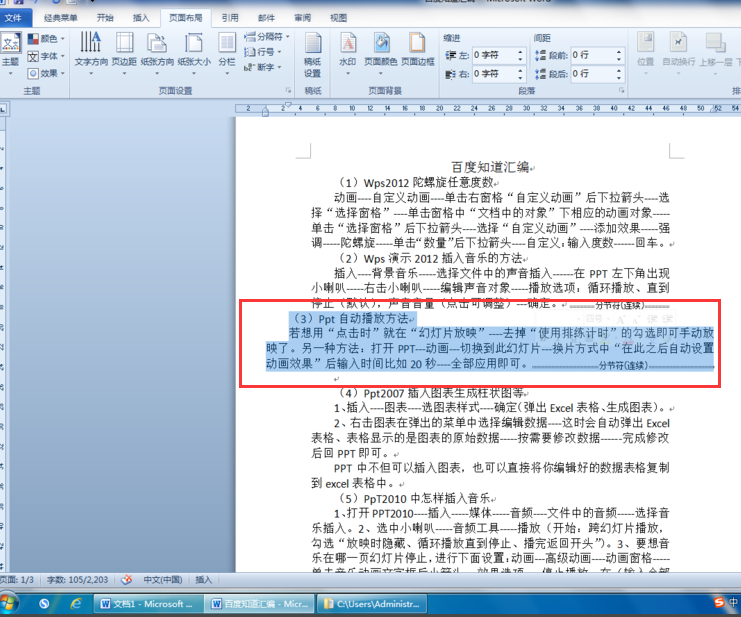Open the 段落 paragraph dialog launcher
Image resolution: width=741 pixels, height=617 pixels.
[x=621, y=90]
